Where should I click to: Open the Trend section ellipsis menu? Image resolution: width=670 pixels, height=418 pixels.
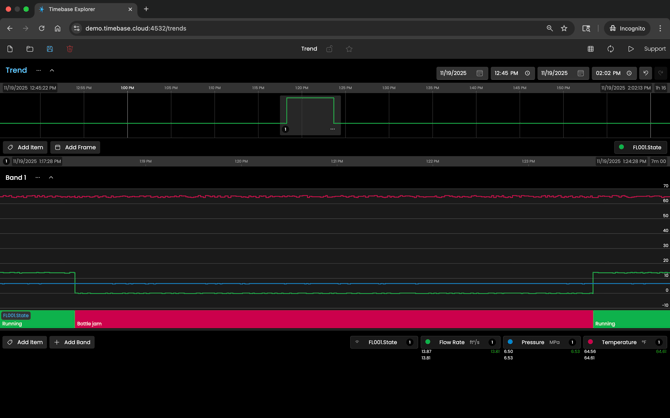pyautogui.click(x=38, y=70)
